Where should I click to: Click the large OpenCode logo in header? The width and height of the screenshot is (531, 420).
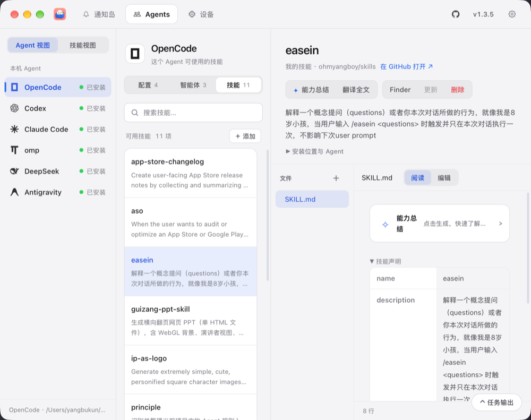(135, 54)
